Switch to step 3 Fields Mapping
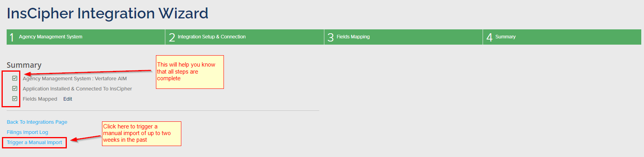The height and width of the screenshot is (157, 644). click(353, 37)
